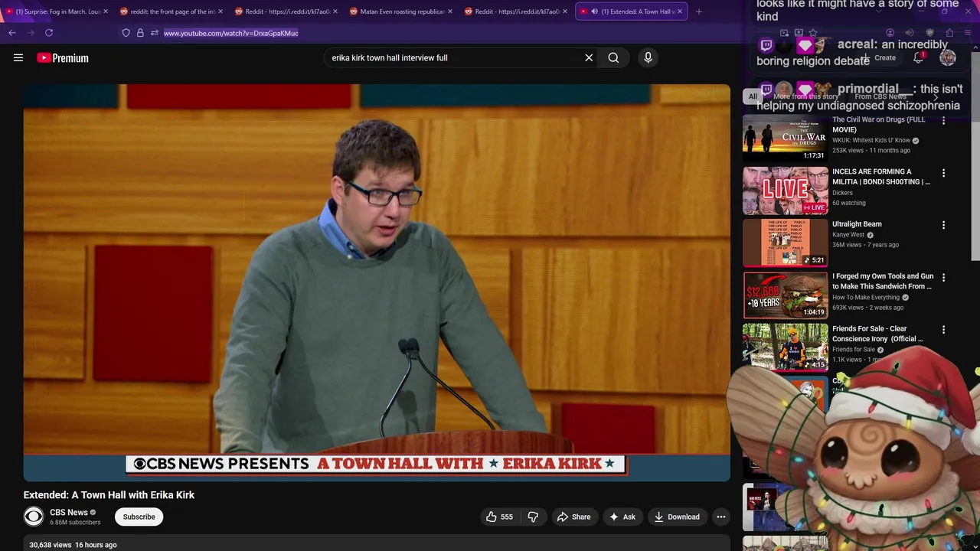Click the Create button in the header
This screenshot has width=980, height=551.
tap(880, 58)
